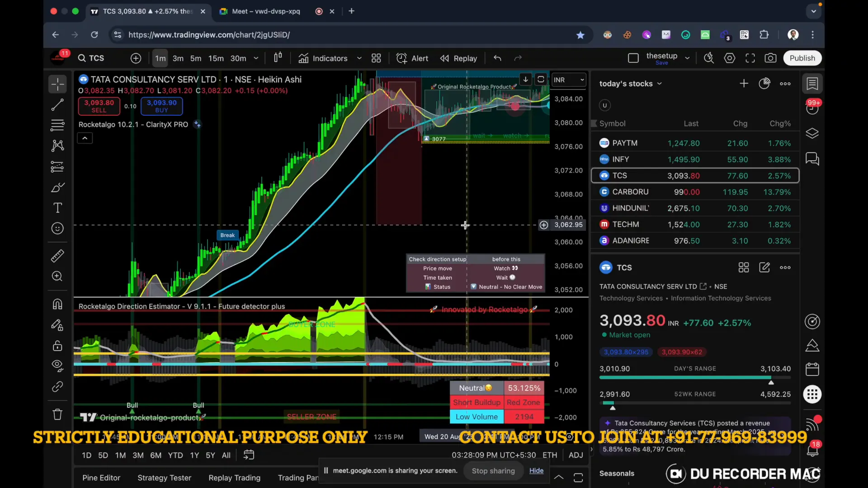Add a symbol to compare
This screenshot has height=488, width=868.
pyautogui.click(x=136, y=58)
